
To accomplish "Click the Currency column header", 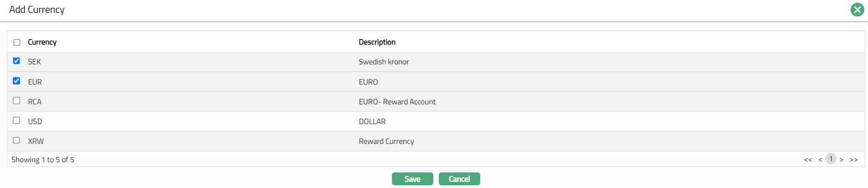I will click(x=42, y=42).
